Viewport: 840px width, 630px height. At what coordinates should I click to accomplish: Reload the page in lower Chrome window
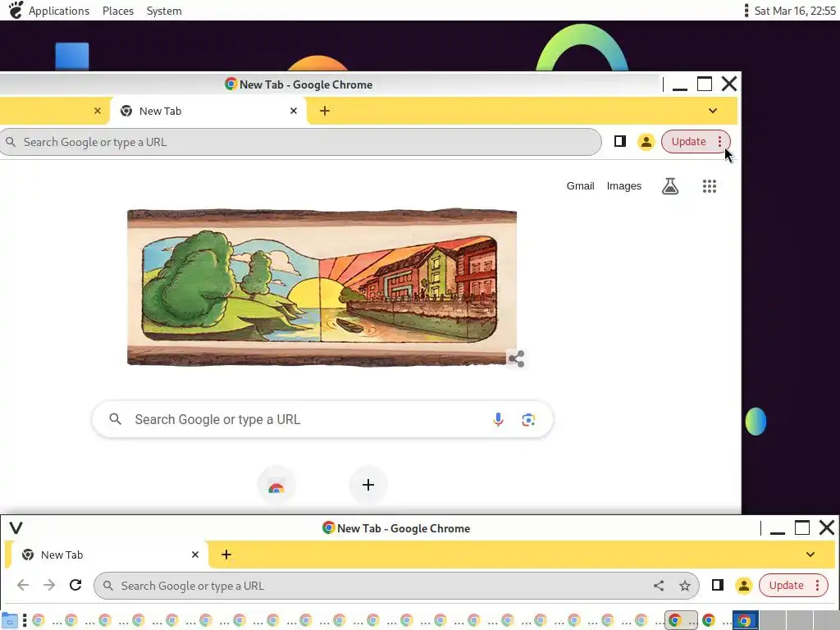(75, 585)
